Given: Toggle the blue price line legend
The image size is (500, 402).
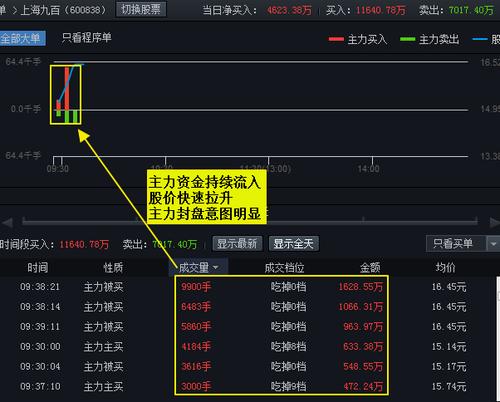Looking at the screenshot, I should point(480,39).
